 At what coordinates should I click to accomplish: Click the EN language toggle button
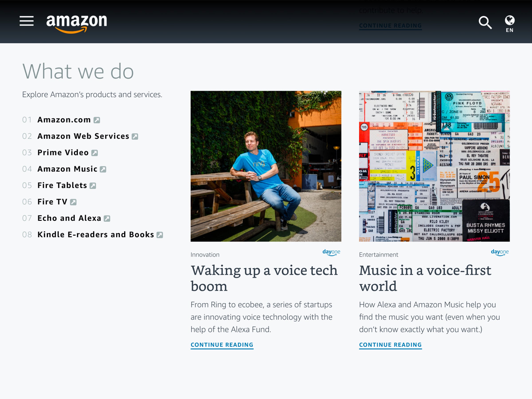pos(509,24)
